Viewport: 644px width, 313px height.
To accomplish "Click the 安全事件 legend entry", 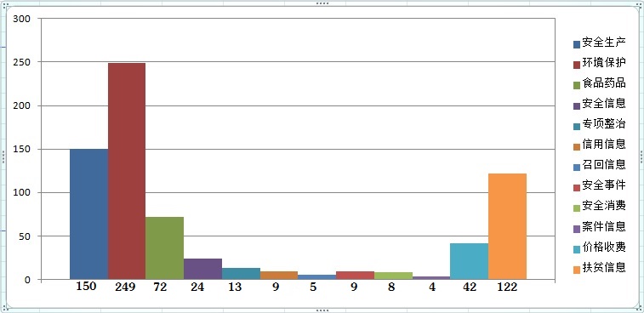I will coord(600,185).
